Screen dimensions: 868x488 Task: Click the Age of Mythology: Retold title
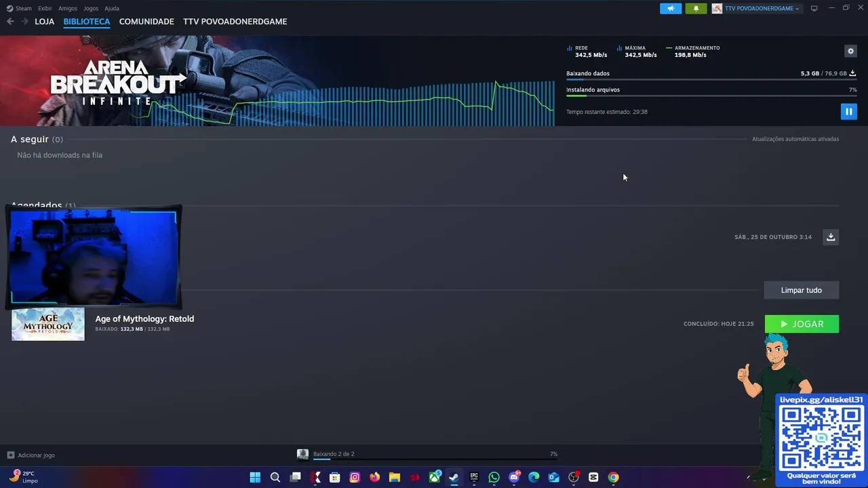pos(144,319)
